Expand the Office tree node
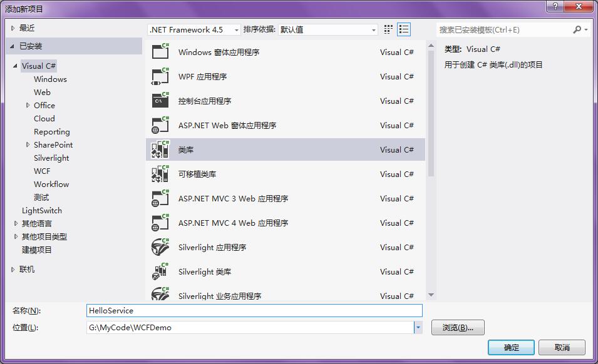The width and height of the screenshot is (598, 364). click(x=28, y=105)
